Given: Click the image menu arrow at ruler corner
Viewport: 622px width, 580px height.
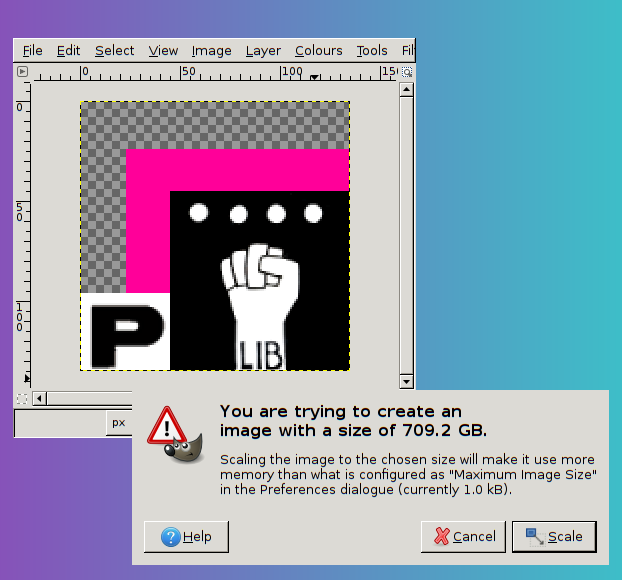Looking at the screenshot, I should point(23,71).
